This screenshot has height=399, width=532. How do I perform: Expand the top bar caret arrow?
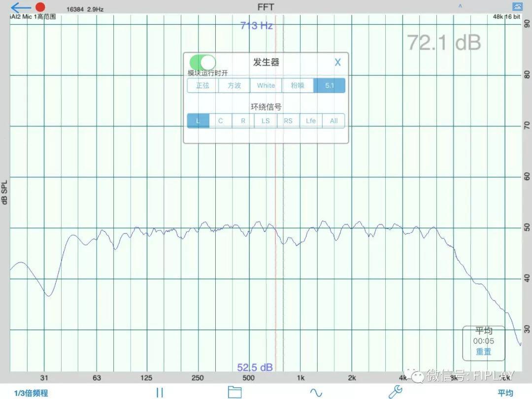click(460, 6)
